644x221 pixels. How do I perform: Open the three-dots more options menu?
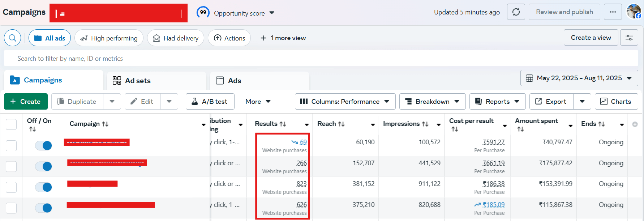pos(613,12)
